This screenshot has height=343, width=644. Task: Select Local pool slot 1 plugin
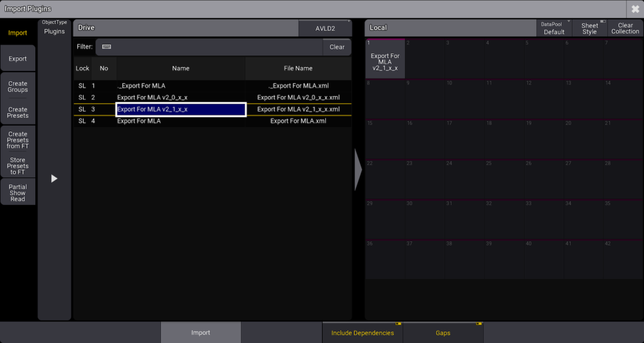tap(385, 59)
